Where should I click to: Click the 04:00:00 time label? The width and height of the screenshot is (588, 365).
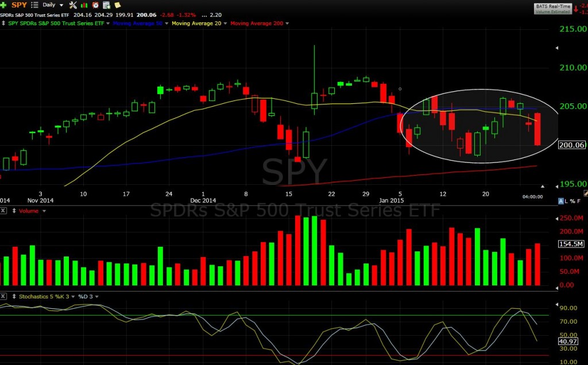(532, 197)
